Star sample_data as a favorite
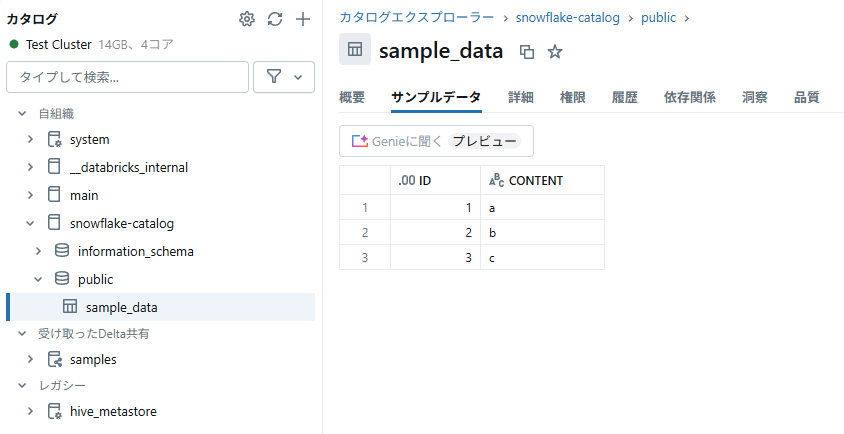The height and width of the screenshot is (434, 844). point(555,51)
